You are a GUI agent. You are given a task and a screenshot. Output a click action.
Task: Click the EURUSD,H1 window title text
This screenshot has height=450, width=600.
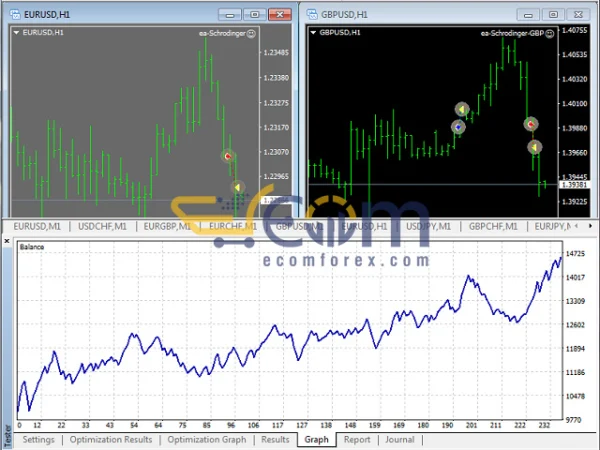coord(47,15)
